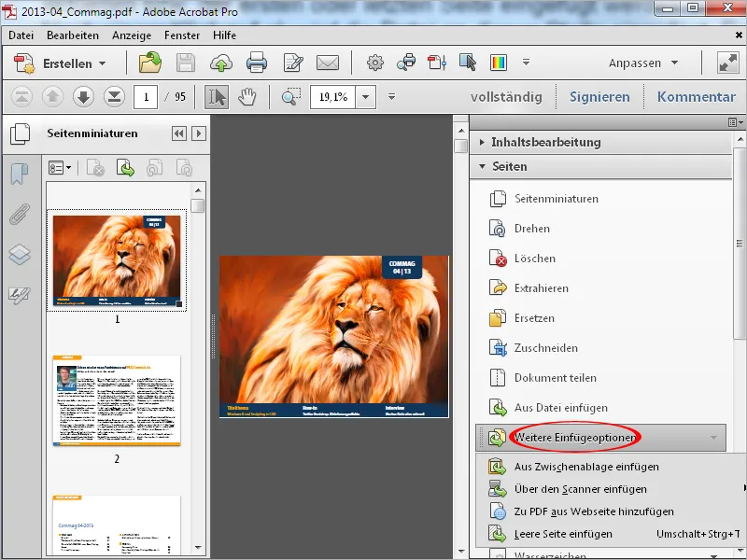Open the layers sidebar icon
Viewport: 747px width, 560px height.
pos(20,254)
